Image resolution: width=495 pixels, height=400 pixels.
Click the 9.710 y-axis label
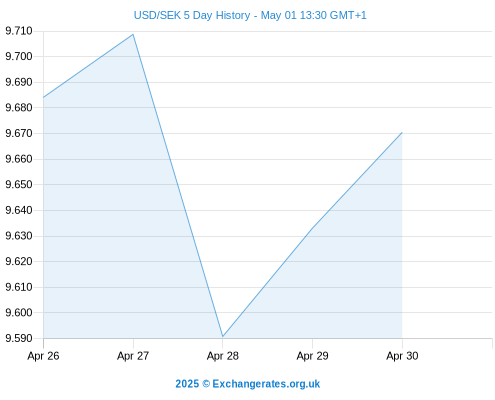(19, 31)
